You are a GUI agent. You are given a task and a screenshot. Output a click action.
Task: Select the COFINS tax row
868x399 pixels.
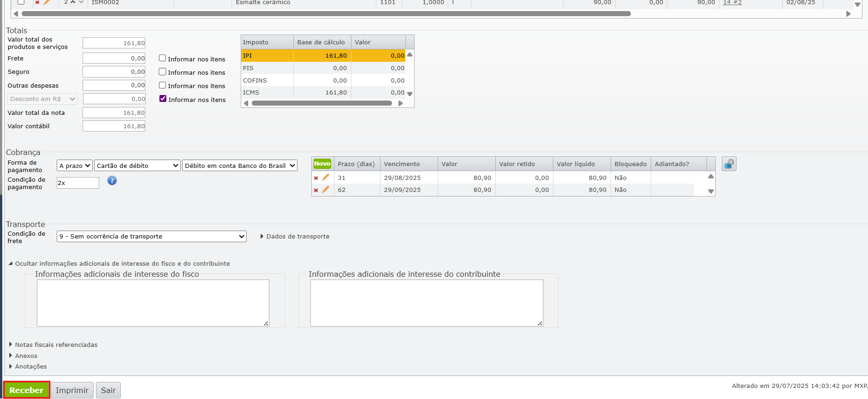pos(323,80)
